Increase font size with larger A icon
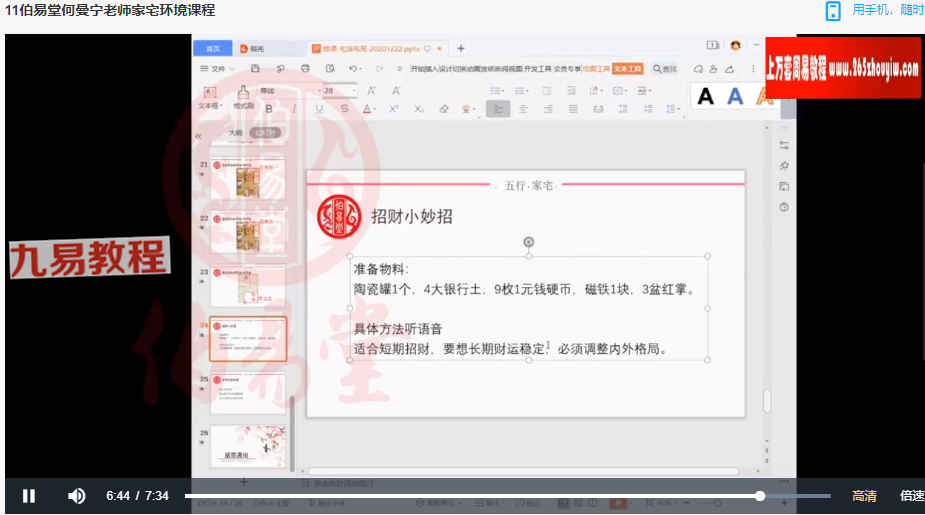 point(371,90)
